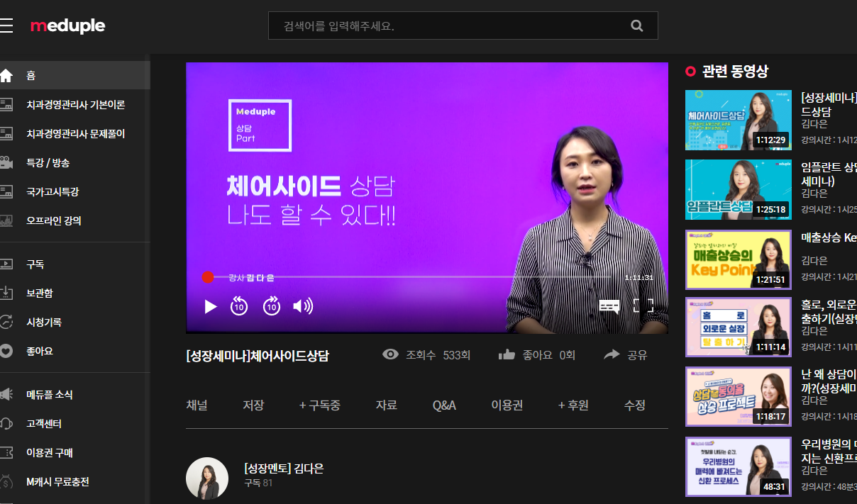Screen dimensions: 857x504
Task: Open 매출상승의 Key Point thumbnail
Action: tap(739, 259)
